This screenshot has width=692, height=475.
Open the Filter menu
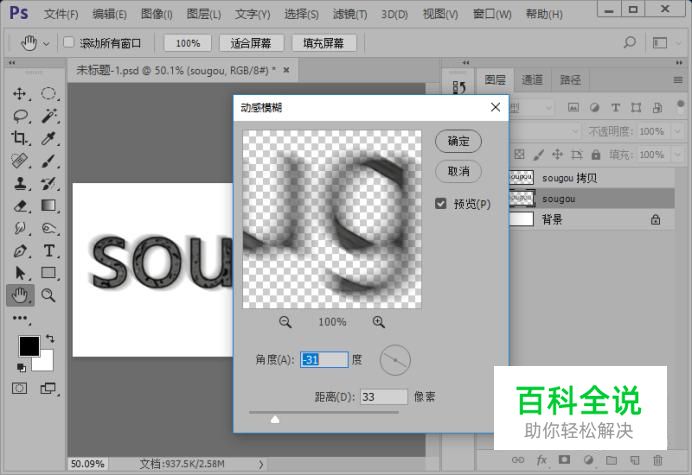coord(350,14)
